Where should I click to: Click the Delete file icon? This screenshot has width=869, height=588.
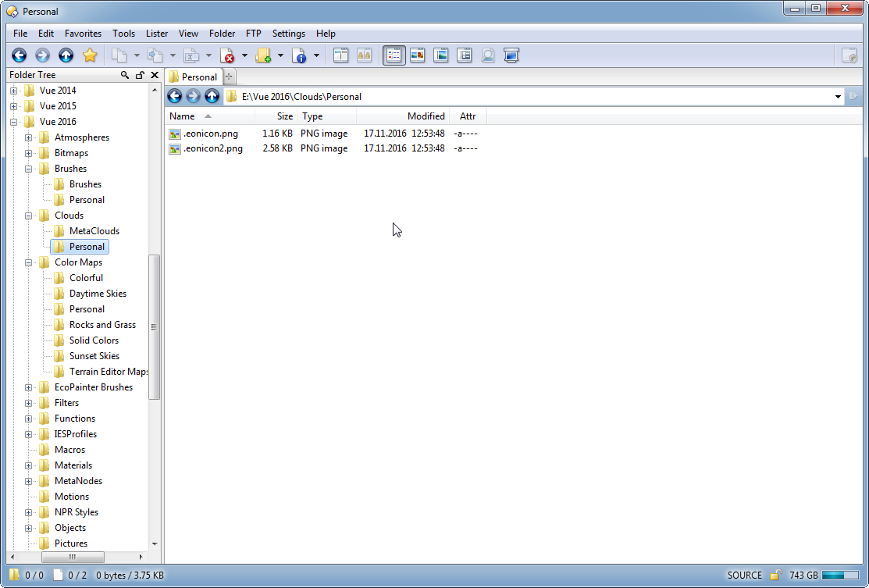227,55
